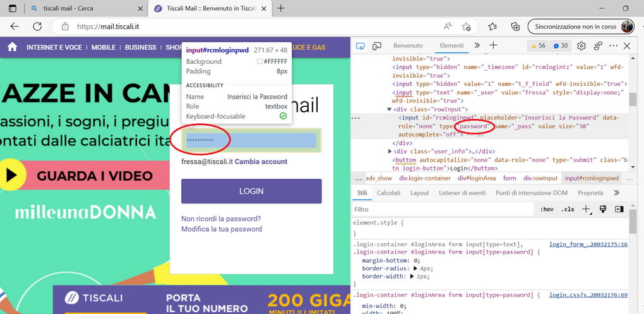Add this page to favorites star icon

(466, 27)
